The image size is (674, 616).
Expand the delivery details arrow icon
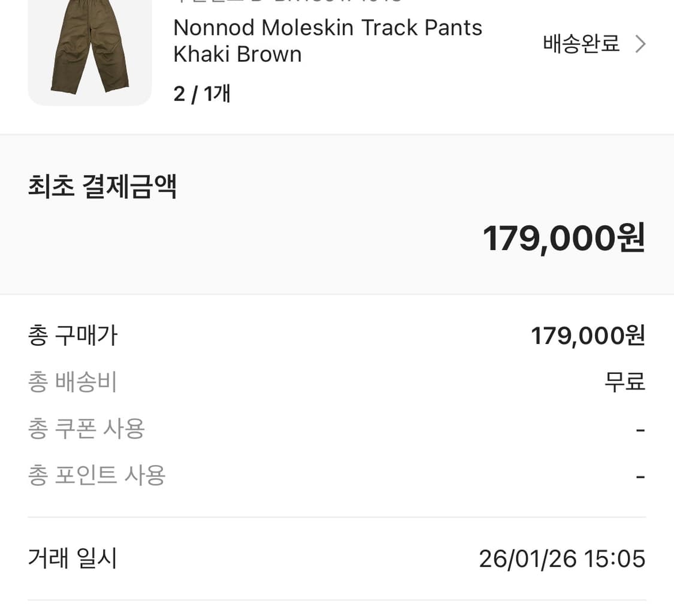[x=640, y=44]
